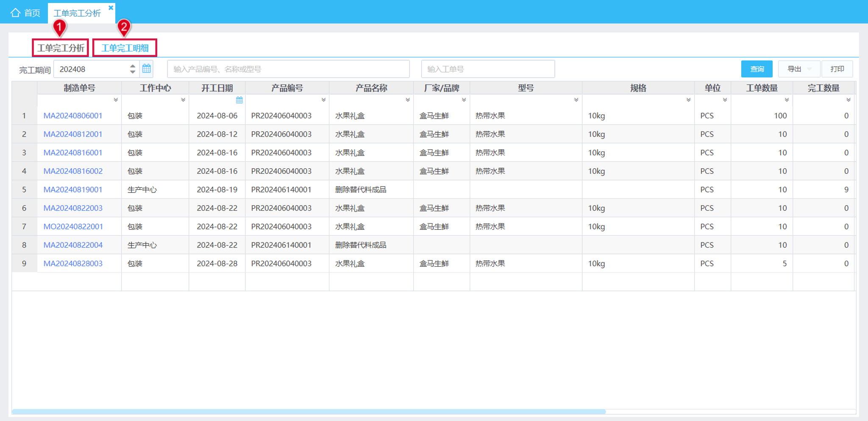Screen dimensions: 868x421
Task: Increase the 完工期间 value with up arrow
Action: click(133, 66)
